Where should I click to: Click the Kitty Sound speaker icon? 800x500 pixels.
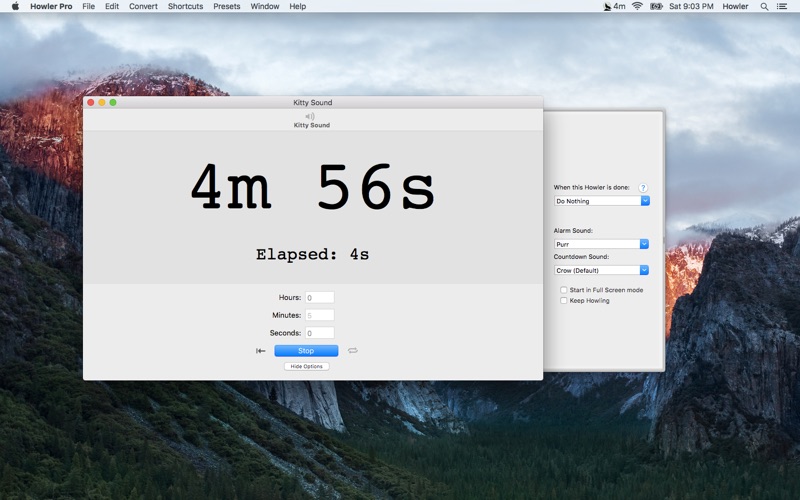coord(310,116)
